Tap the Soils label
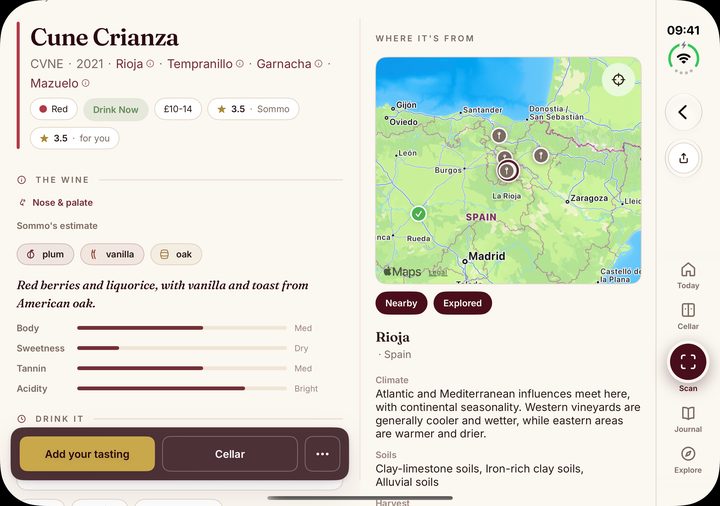 tap(386, 455)
